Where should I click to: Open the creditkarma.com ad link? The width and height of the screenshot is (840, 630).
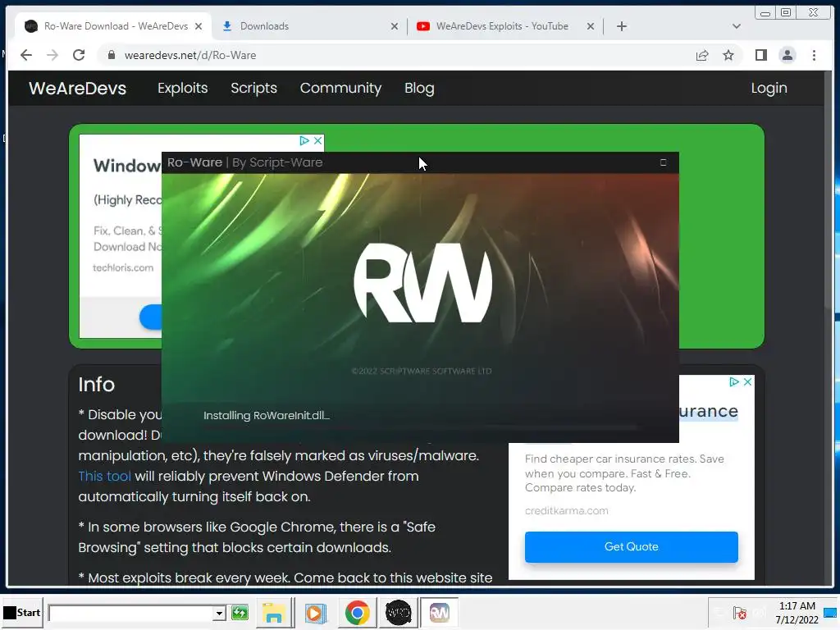tap(566, 510)
